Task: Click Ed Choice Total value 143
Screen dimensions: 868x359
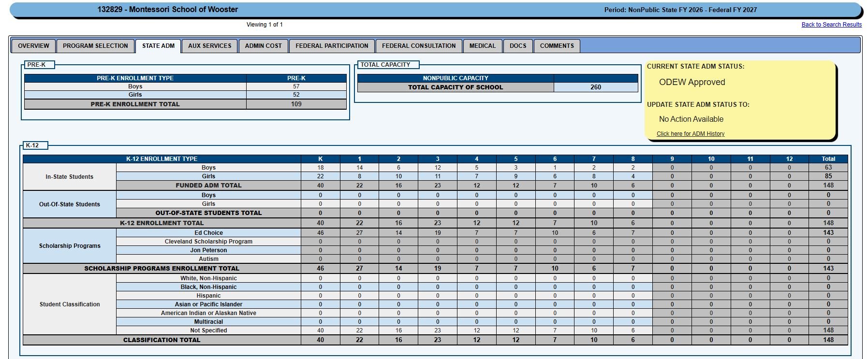Action: [828, 233]
